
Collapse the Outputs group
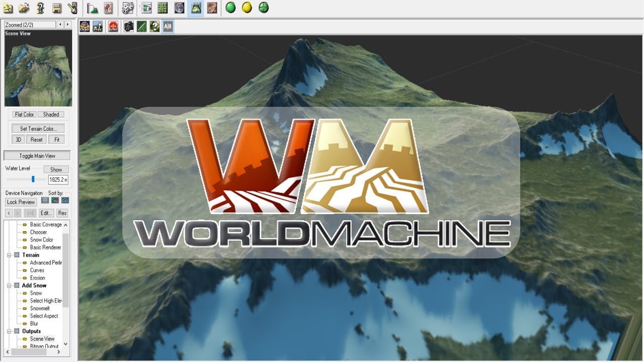[9, 331]
